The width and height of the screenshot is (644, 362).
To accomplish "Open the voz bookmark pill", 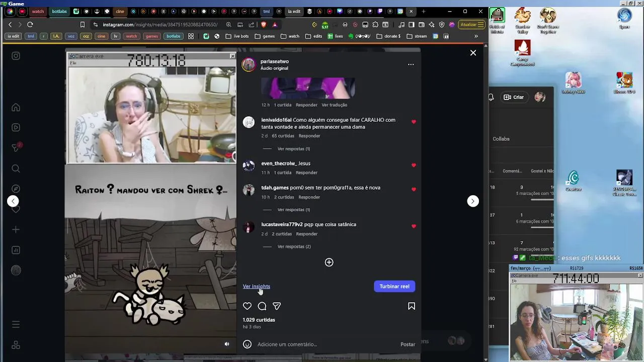I will 71,36.
